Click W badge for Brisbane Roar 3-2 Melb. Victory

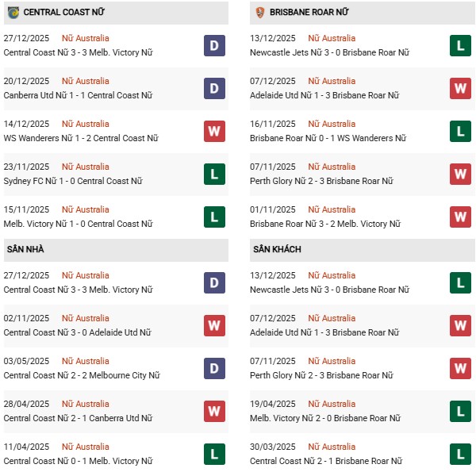[x=460, y=217]
